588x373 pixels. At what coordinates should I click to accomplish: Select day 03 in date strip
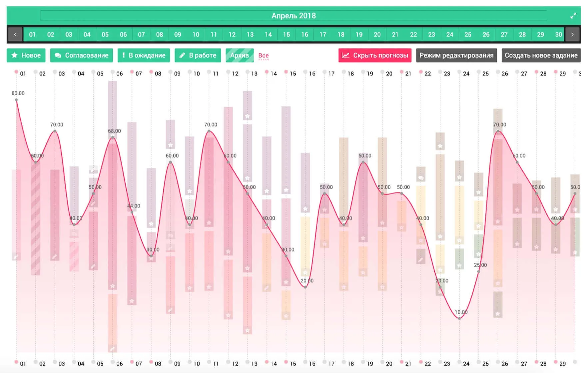(x=69, y=34)
